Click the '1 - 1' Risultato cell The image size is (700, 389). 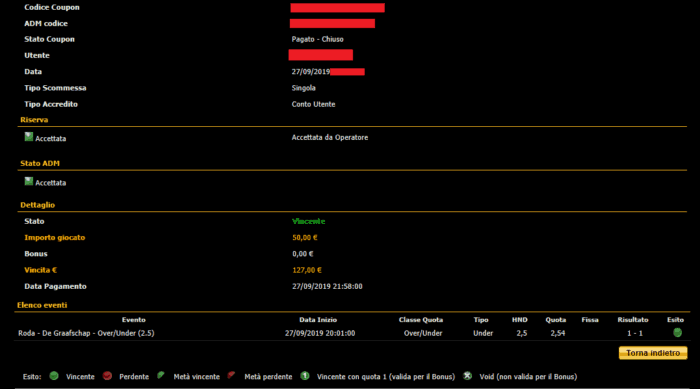pyautogui.click(x=635, y=333)
